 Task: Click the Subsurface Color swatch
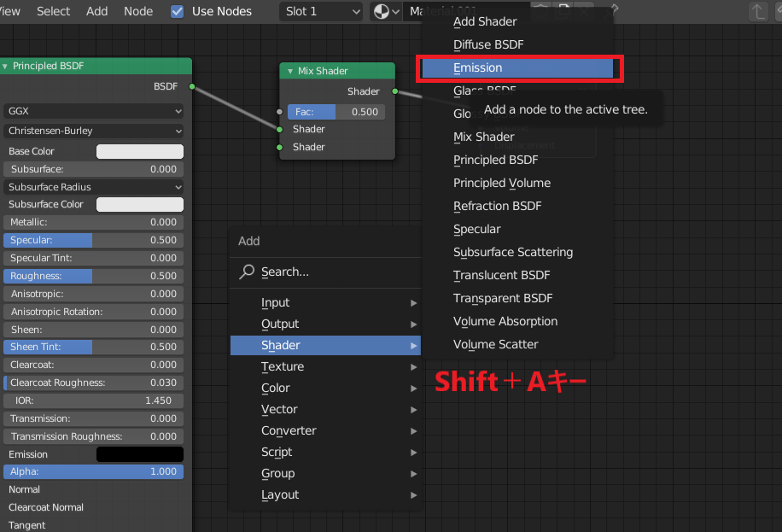(140, 205)
